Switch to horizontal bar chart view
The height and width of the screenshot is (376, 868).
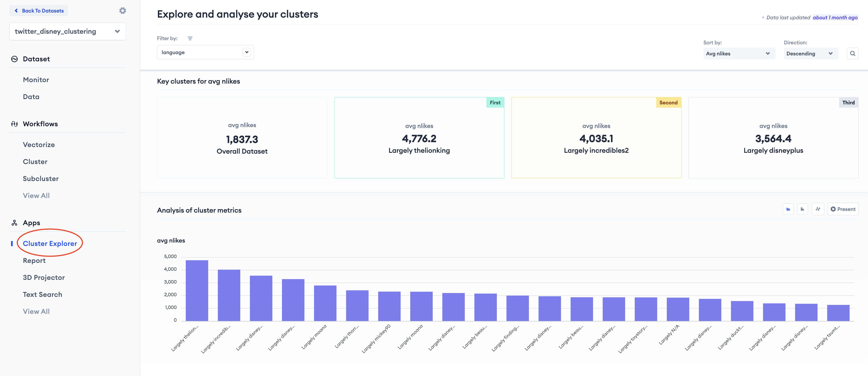coord(802,209)
